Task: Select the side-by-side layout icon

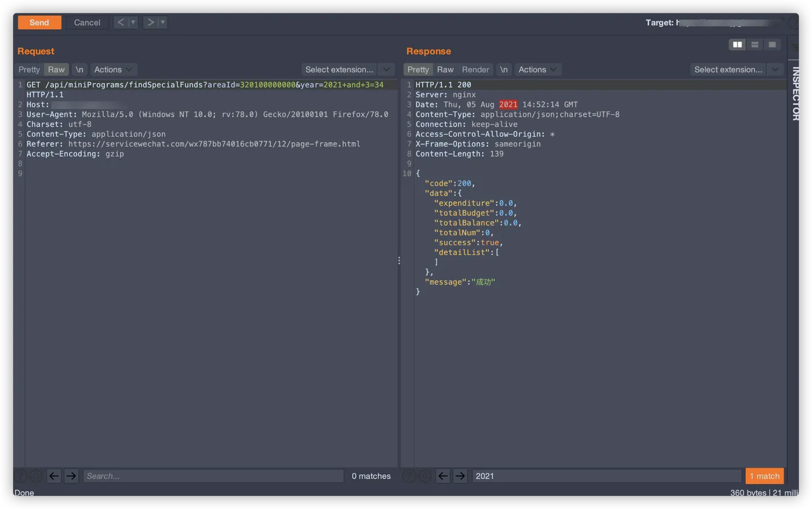Action: [x=737, y=45]
